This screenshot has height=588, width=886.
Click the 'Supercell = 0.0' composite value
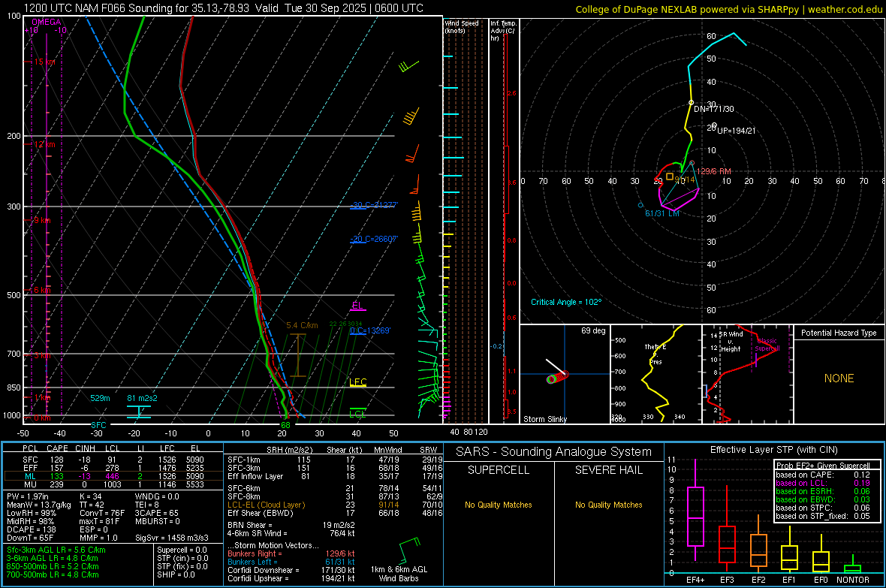(x=182, y=550)
